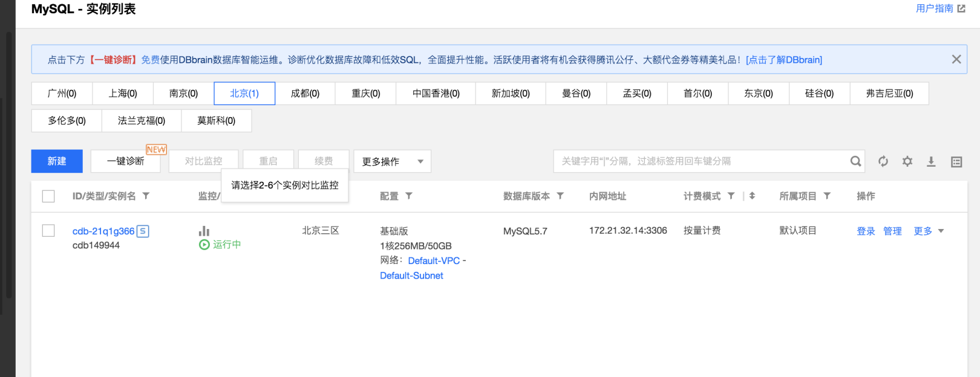Check the cdb-21q1g366 row checkbox

[48, 231]
